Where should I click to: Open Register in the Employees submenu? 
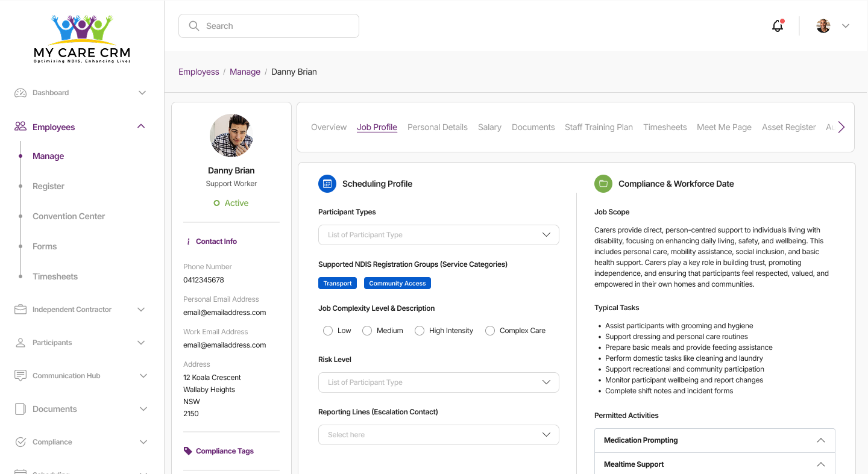[48, 186]
